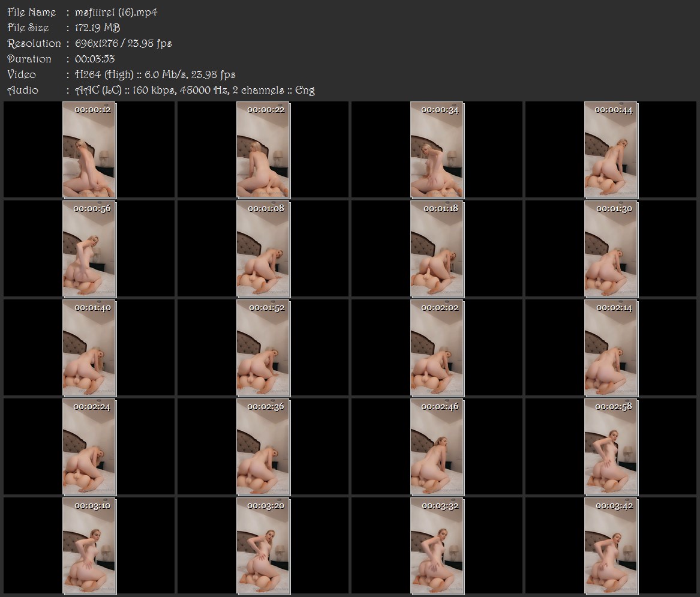The image size is (700, 597).
Task: Click the resolution value 696x1276 / 23.98 fps
Action: (x=123, y=43)
